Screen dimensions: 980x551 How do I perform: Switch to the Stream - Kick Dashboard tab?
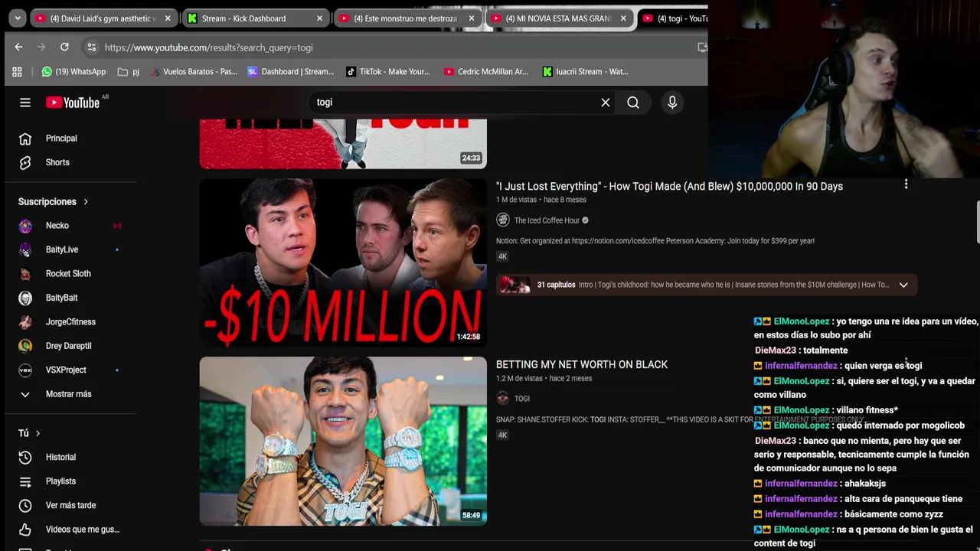coord(254,18)
